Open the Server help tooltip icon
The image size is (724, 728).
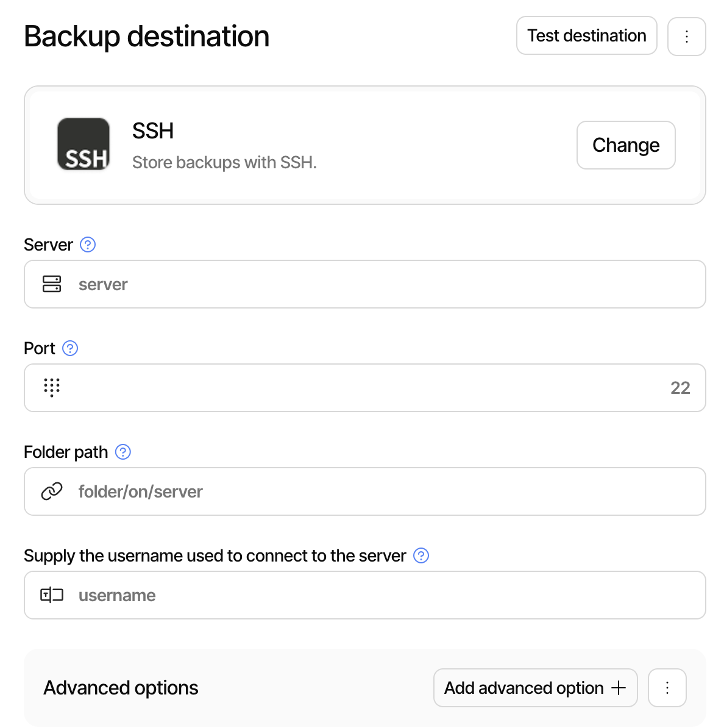pyautogui.click(x=87, y=244)
